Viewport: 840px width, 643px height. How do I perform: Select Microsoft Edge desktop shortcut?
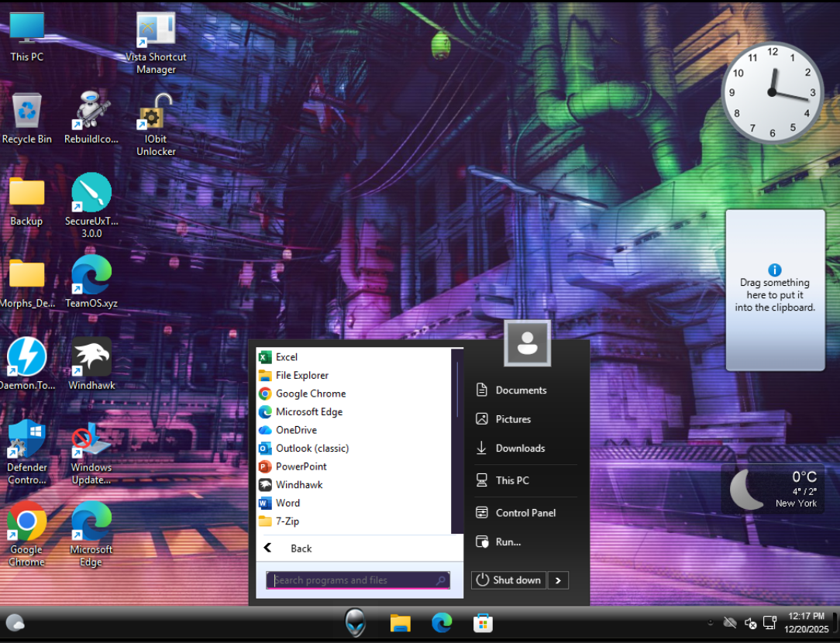pos(91,534)
